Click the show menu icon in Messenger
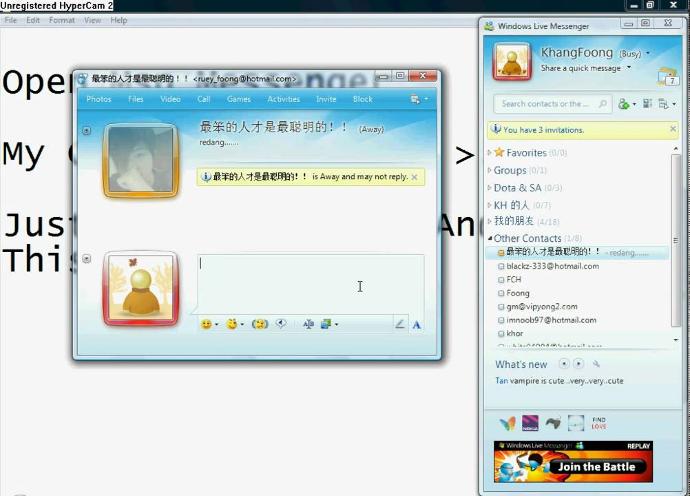This screenshot has width=690, height=496. 664,104
